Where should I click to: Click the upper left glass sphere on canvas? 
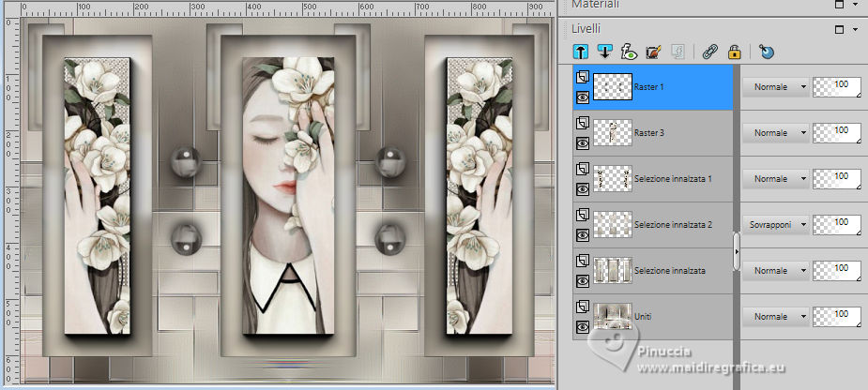[x=186, y=161]
